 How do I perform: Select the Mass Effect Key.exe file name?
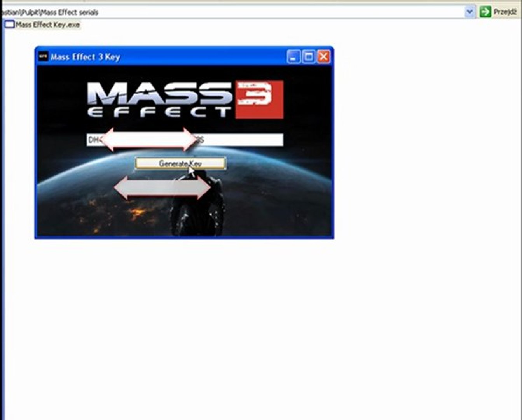coord(47,24)
